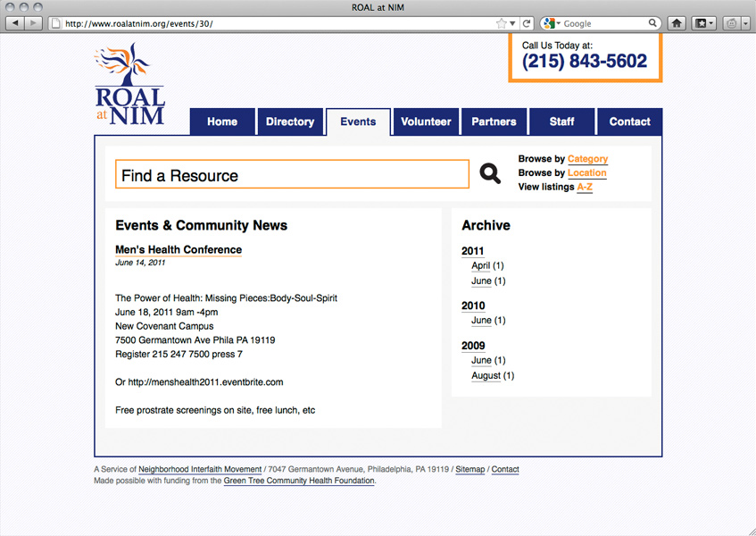Click the black magnifying glass search button
The image size is (756, 536).
click(x=490, y=173)
